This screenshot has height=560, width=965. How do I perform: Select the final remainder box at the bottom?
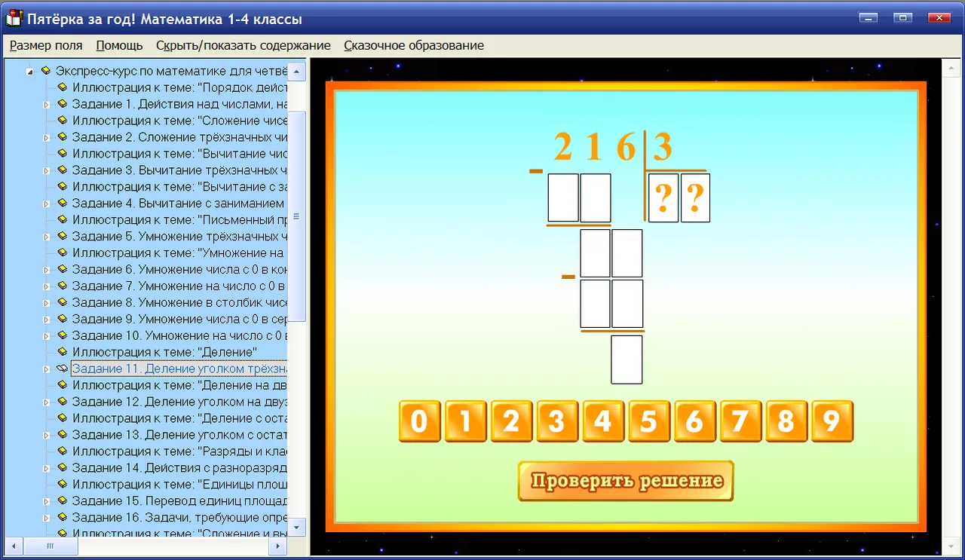tap(626, 360)
